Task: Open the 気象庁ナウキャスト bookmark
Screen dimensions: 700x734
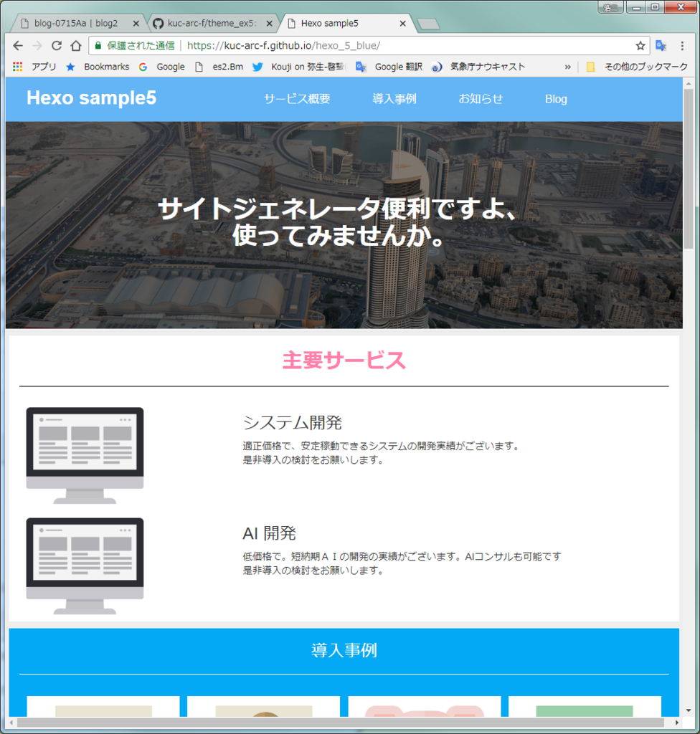Action: coord(478,67)
